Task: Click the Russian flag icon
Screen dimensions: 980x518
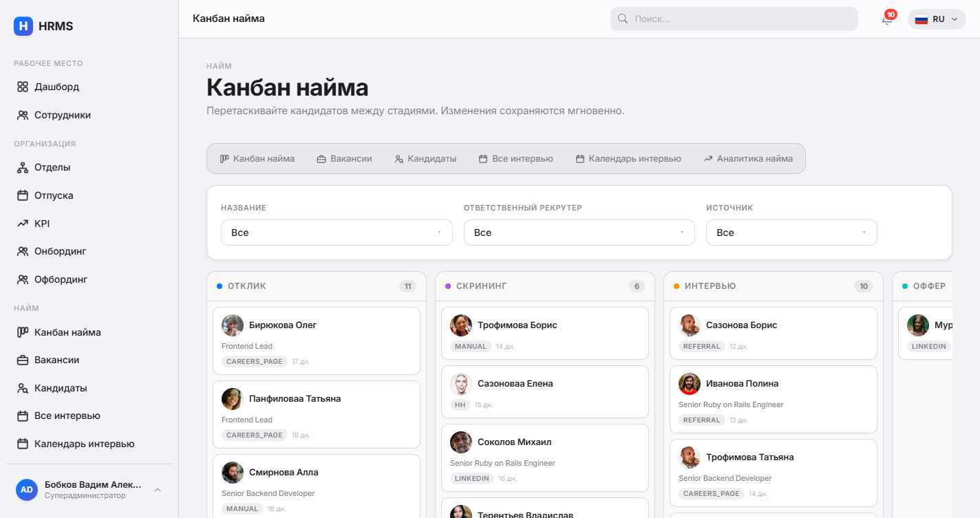Action: (x=921, y=19)
